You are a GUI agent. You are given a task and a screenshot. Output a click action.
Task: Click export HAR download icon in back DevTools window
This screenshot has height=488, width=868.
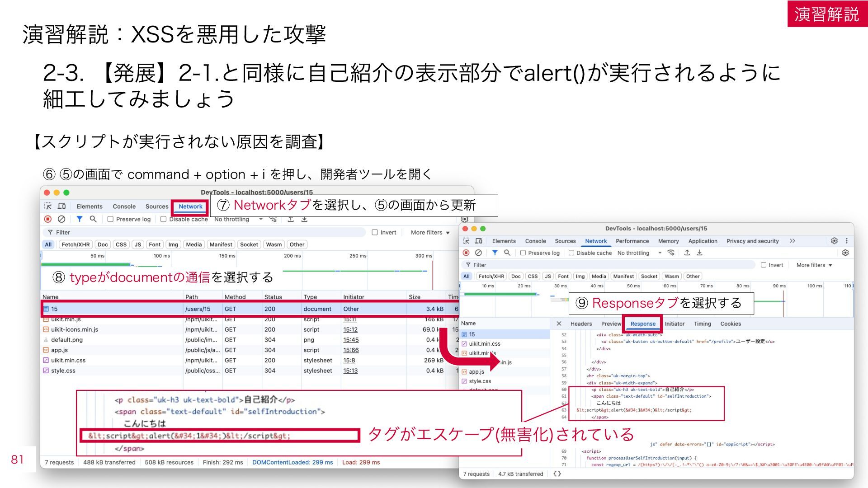point(304,219)
